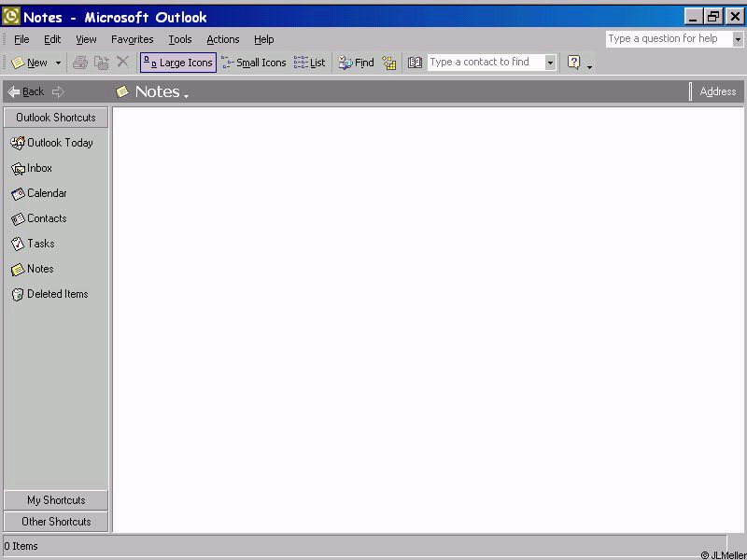This screenshot has width=747, height=560.
Task: Open the Tools menu
Action: click(180, 39)
